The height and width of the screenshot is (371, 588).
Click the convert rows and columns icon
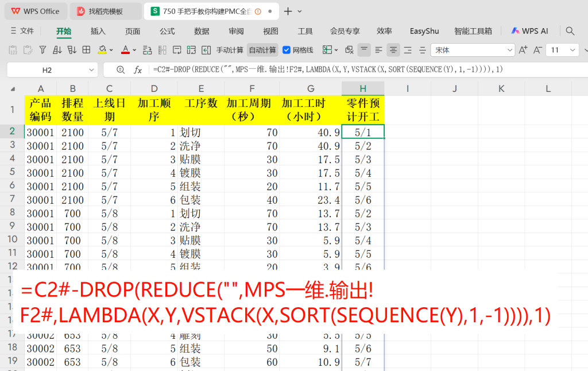[191, 50]
